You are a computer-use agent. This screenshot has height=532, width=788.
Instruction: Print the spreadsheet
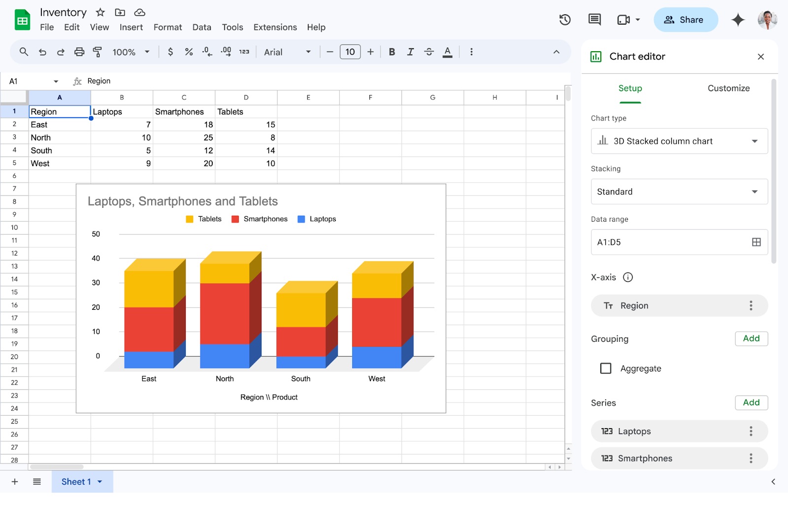pyautogui.click(x=79, y=52)
